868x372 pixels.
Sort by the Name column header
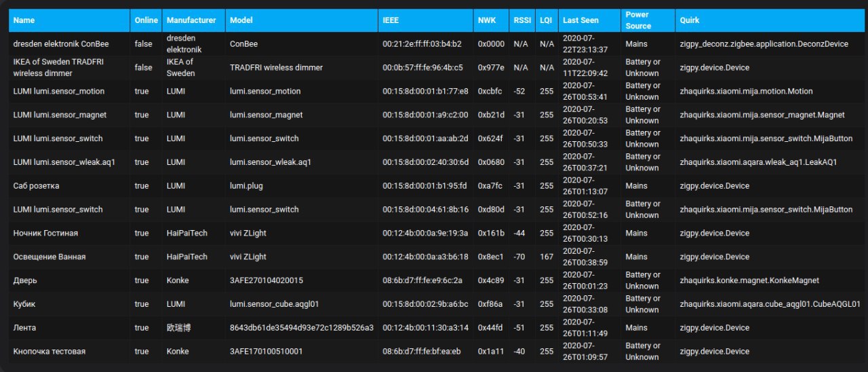(69, 20)
